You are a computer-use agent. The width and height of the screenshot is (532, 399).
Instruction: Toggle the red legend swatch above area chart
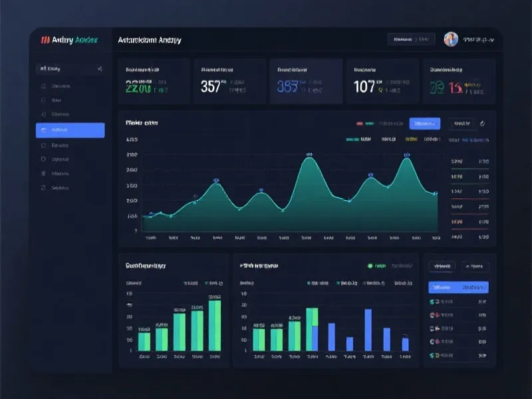(x=360, y=124)
